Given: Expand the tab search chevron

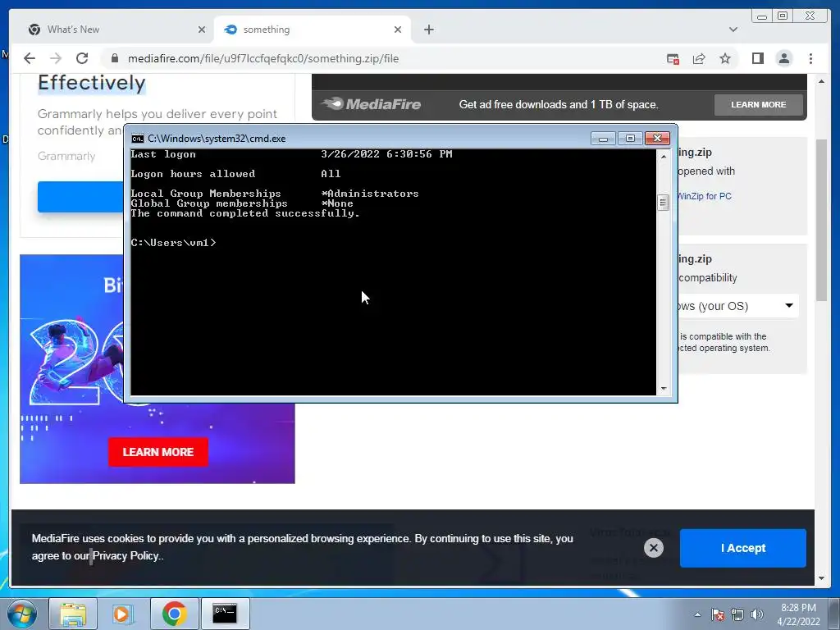Looking at the screenshot, I should [733, 30].
